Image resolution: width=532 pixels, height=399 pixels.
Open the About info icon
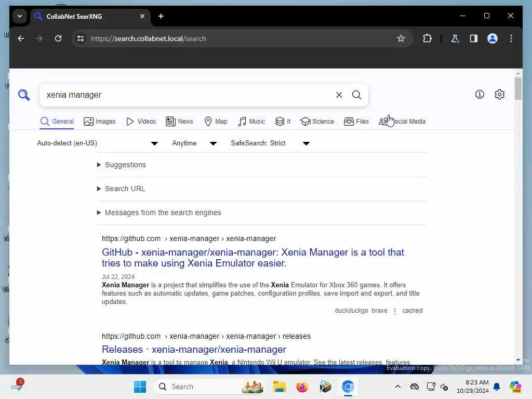[x=480, y=95]
